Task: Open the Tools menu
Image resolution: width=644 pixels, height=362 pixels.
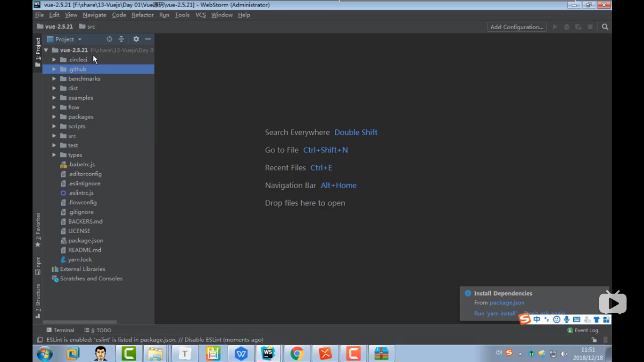Action: [x=182, y=15]
